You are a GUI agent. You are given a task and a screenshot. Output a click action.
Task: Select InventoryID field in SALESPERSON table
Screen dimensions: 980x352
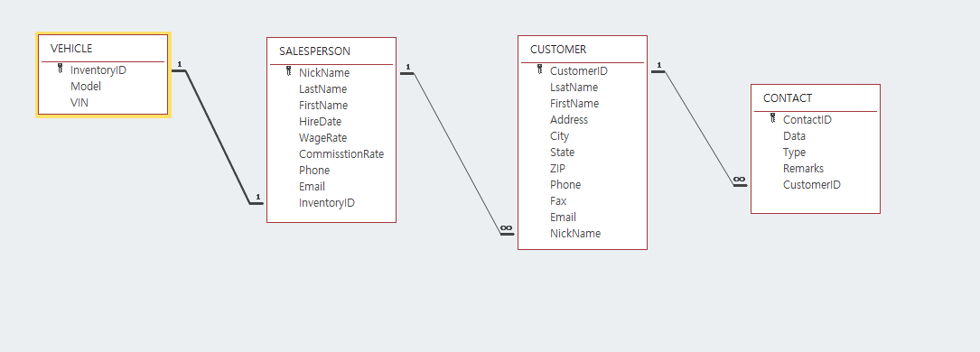pos(327,203)
